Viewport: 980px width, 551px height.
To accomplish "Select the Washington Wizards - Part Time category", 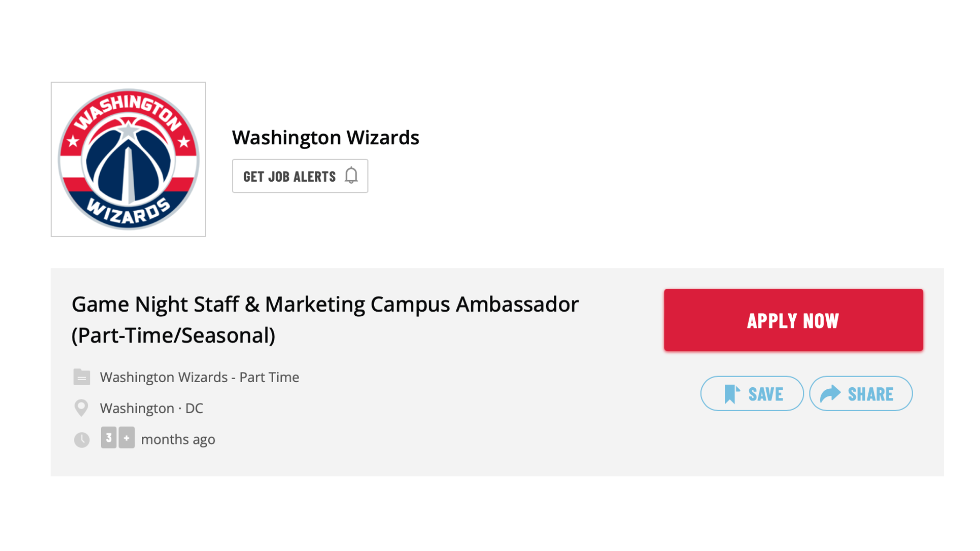I will pos(200,377).
